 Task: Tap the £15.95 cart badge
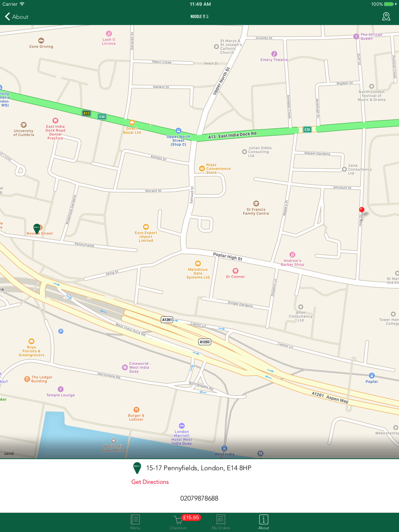(x=191, y=518)
